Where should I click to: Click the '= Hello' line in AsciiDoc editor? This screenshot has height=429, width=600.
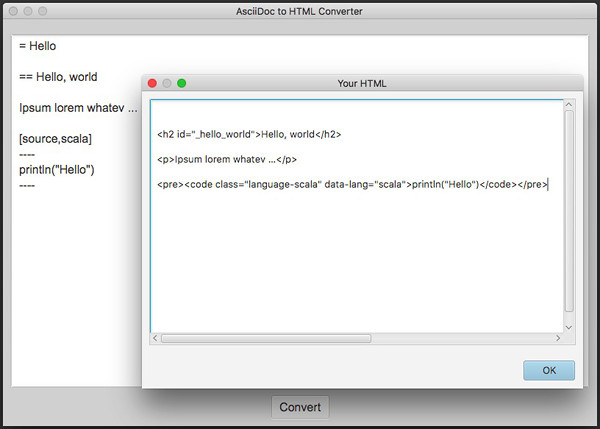click(x=38, y=46)
